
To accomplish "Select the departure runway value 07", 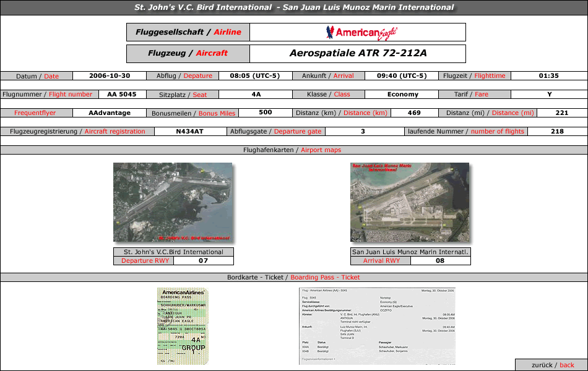I will (203, 261).
